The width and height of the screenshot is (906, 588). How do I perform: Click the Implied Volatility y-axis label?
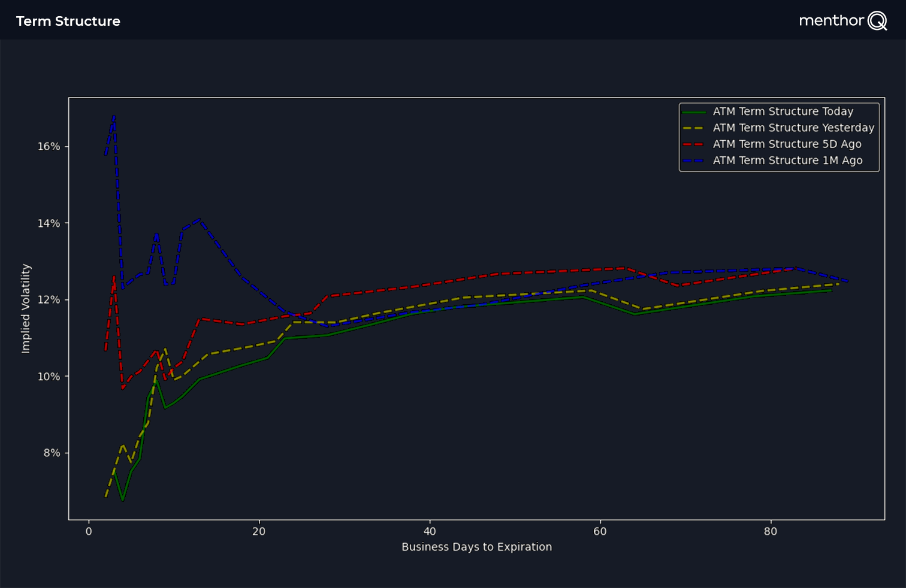click(x=26, y=308)
